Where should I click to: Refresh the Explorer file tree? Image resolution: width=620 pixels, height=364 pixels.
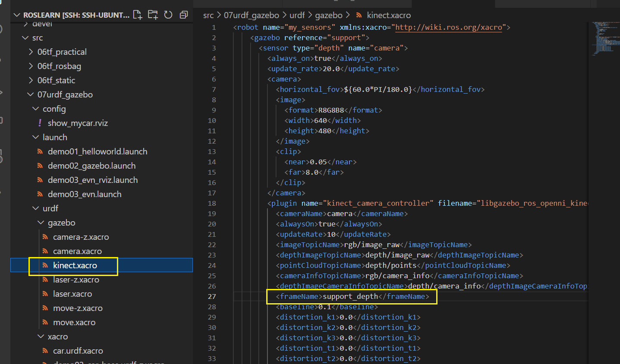coord(168,15)
